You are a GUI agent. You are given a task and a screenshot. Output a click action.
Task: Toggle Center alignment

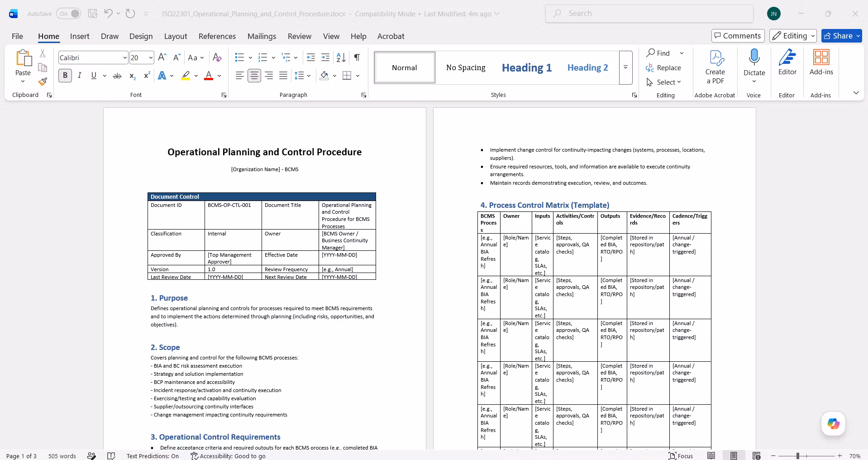pyautogui.click(x=254, y=76)
